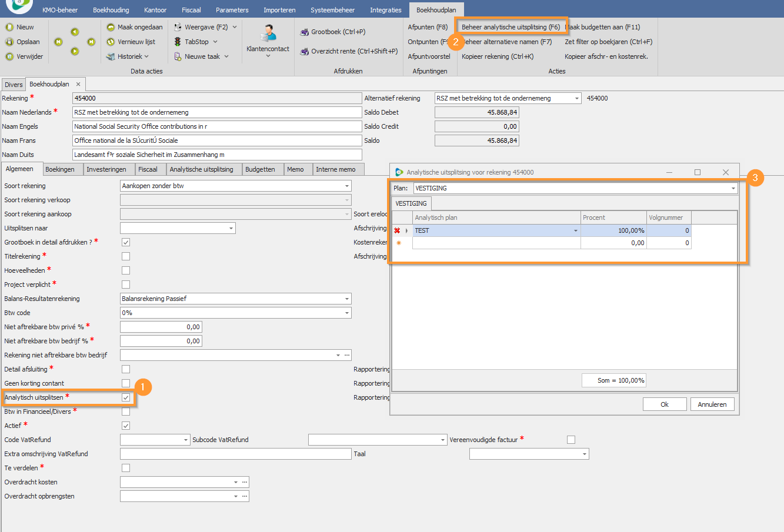This screenshot has width=784, height=532.
Task: Delete the TEST row with red X
Action: (x=397, y=230)
